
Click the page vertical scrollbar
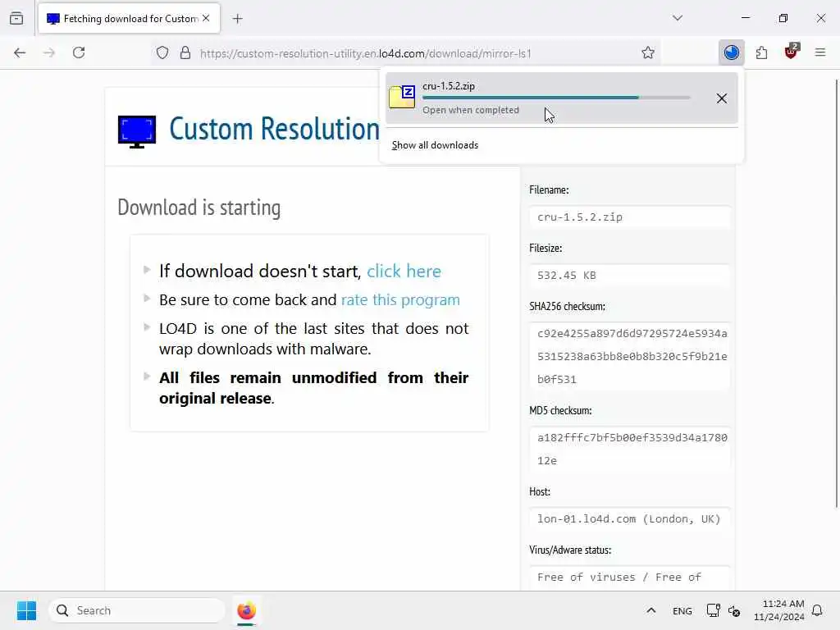coord(836,293)
